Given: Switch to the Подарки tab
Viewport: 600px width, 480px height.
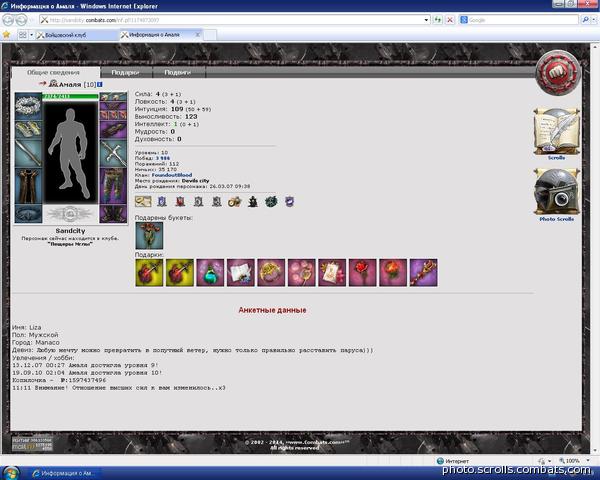Looking at the screenshot, I should pos(125,72).
